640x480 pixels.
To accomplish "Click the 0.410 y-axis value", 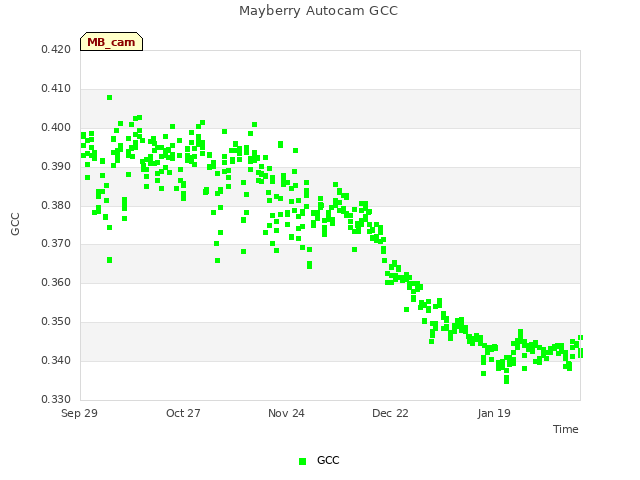I will point(56,88).
